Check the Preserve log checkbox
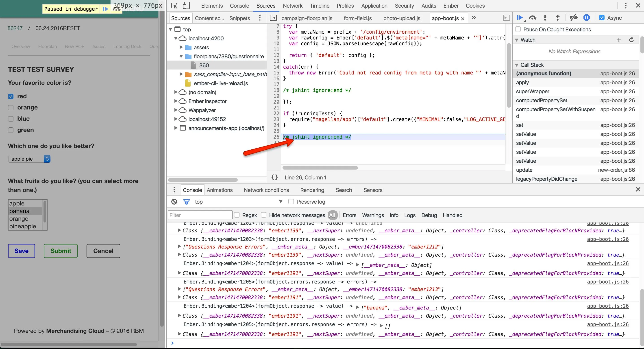644x349 pixels. (291, 202)
